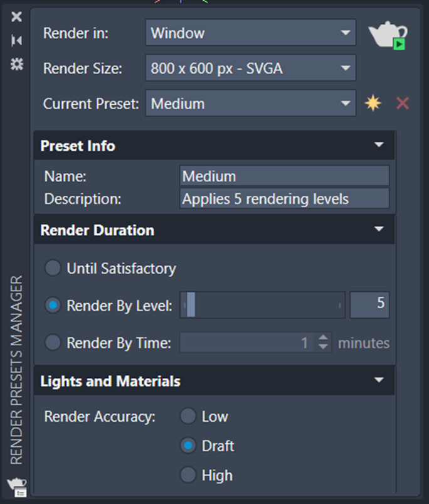Image resolution: width=429 pixels, height=504 pixels.
Task: Create a copy of the preset with the star icon
Action: (x=373, y=103)
